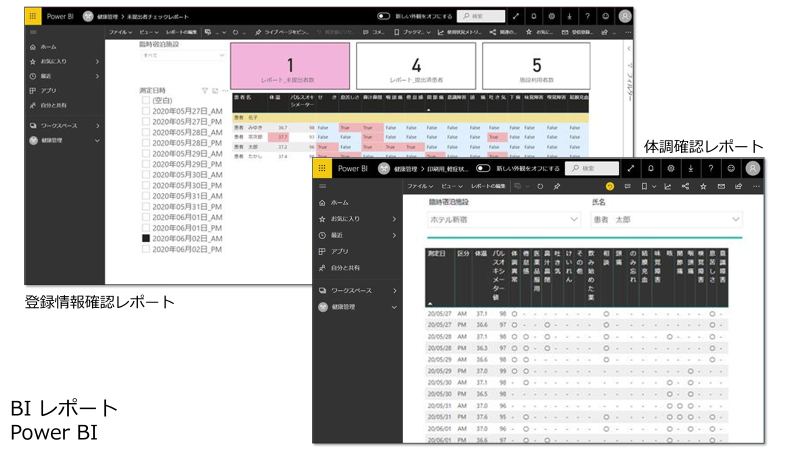Select the 提出済患者 card showing 4

[x=416, y=66]
